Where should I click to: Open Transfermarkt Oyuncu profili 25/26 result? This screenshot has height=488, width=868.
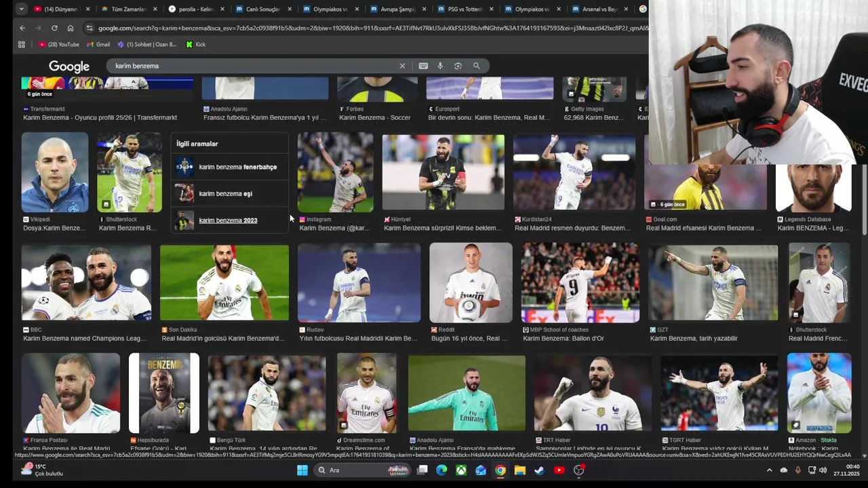(100, 118)
